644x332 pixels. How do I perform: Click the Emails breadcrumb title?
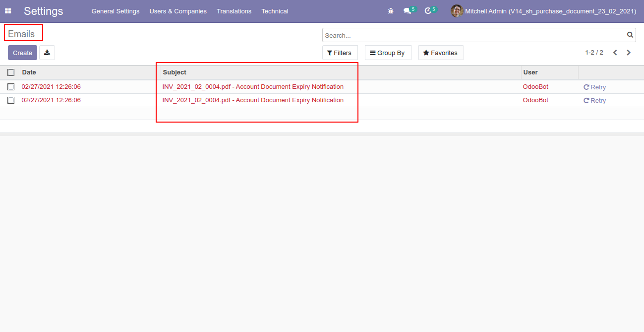coord(21,34)
